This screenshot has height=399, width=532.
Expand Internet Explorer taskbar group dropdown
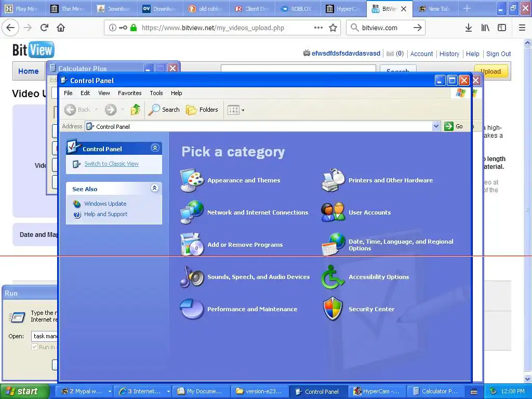click(x=168, y=391)
